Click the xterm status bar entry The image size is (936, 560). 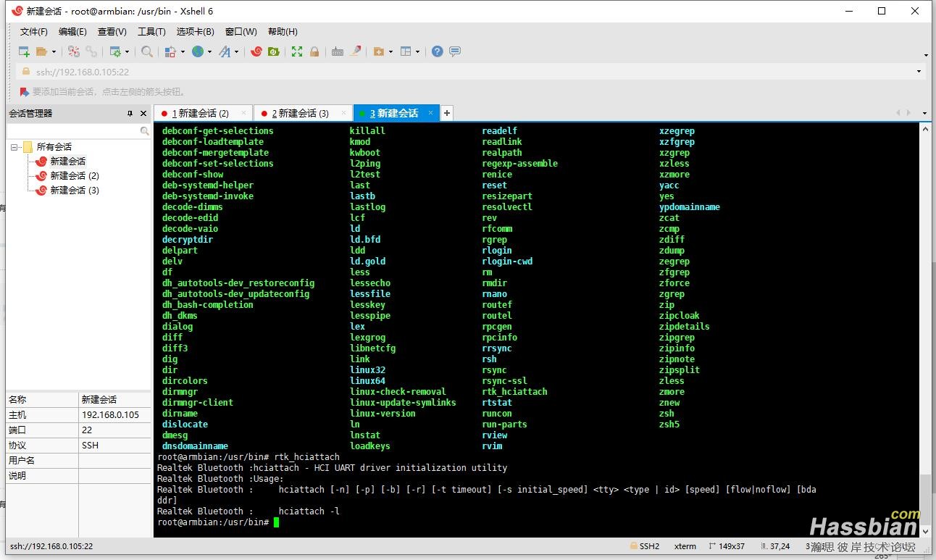click(x=685, y=546)
